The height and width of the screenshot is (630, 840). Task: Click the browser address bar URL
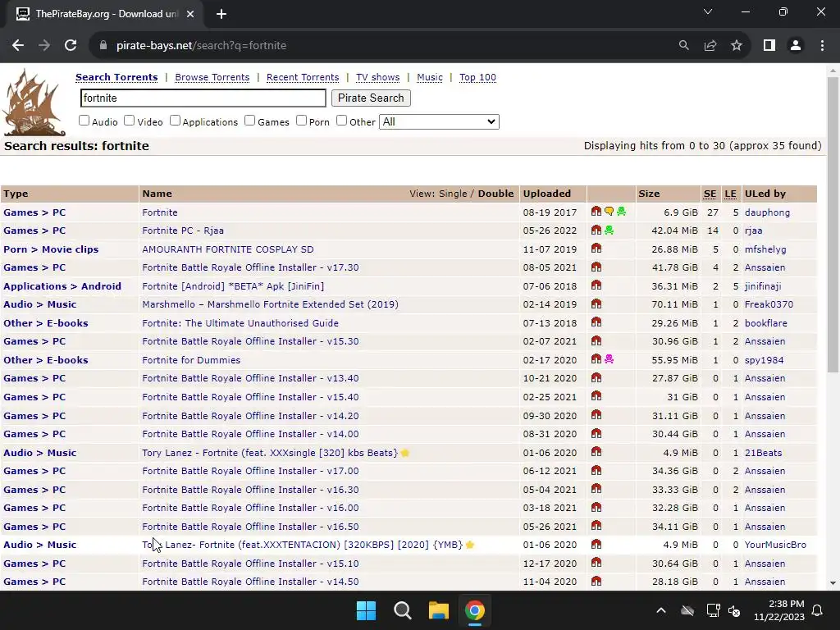(202, 46)
